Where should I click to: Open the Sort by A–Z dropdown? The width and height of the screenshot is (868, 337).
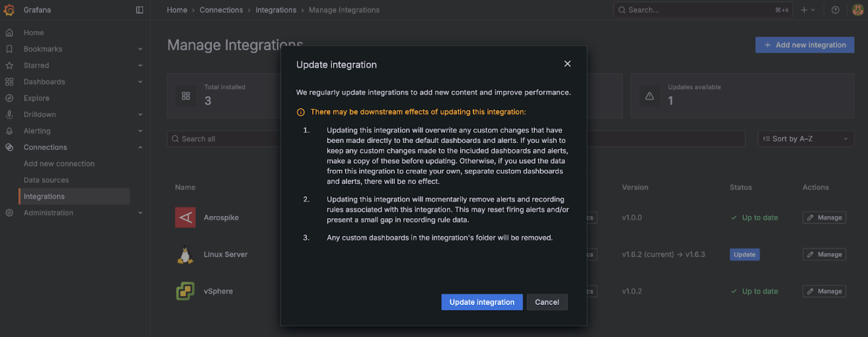(806, 139)
